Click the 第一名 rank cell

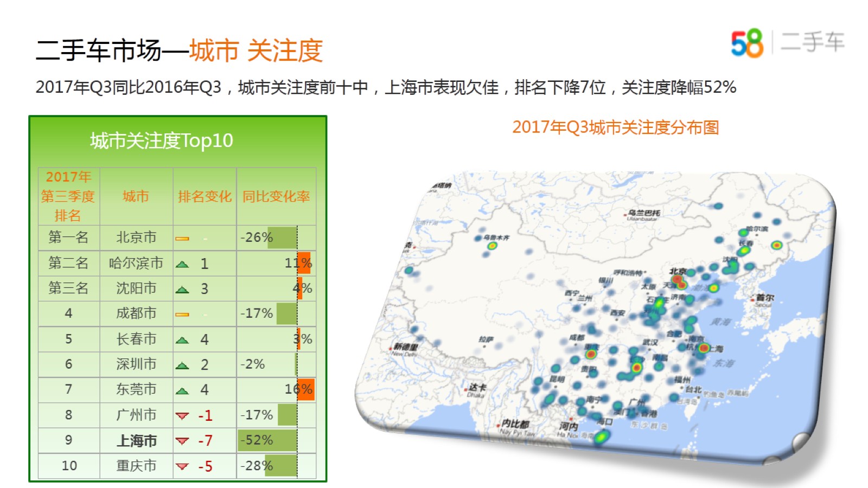coord(68,237)
